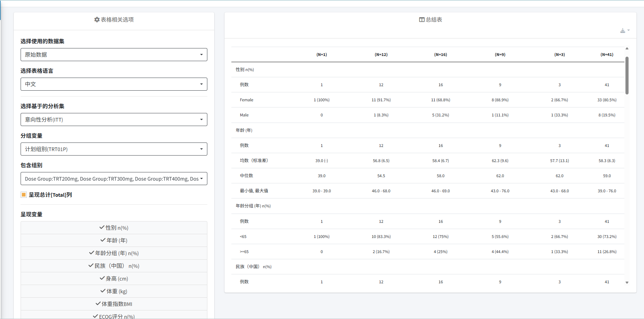Open the included Dose Group multi-select dropdown
Screen dimensions: 644x319
point(114,179)
